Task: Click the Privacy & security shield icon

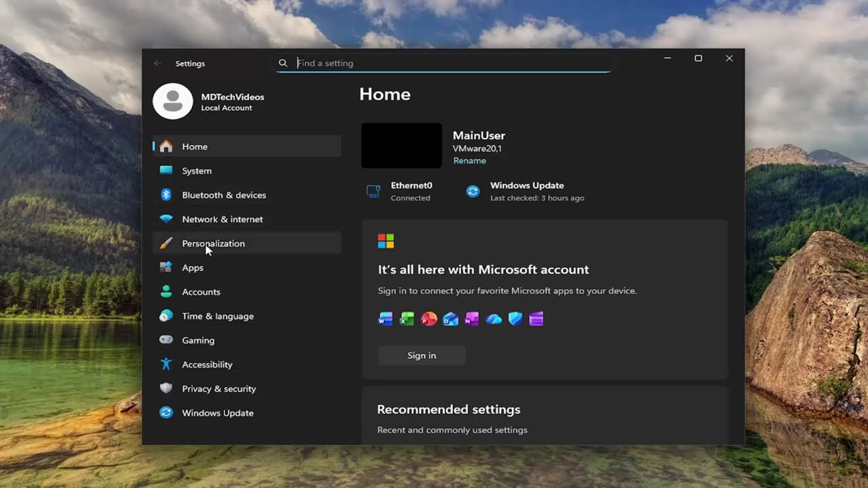Action: pos(166,388)
